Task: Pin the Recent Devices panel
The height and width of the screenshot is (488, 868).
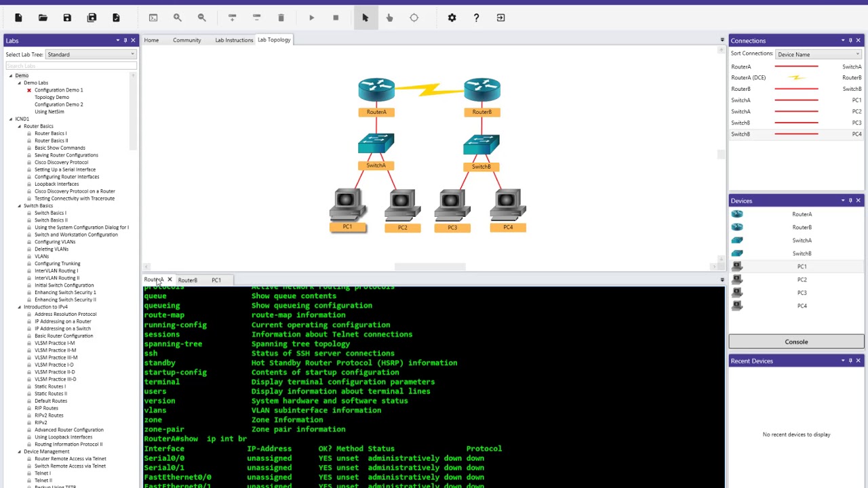Action: [x=850, y=361]
